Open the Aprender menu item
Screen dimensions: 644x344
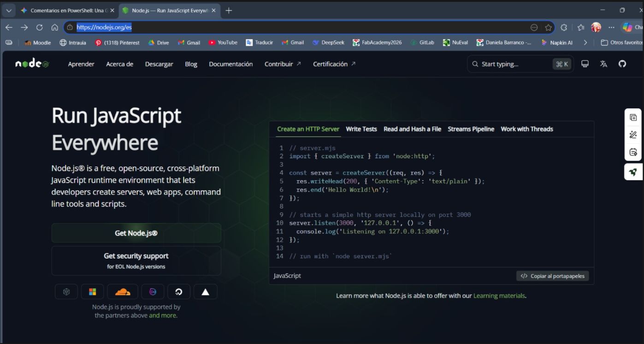(81, 64)
